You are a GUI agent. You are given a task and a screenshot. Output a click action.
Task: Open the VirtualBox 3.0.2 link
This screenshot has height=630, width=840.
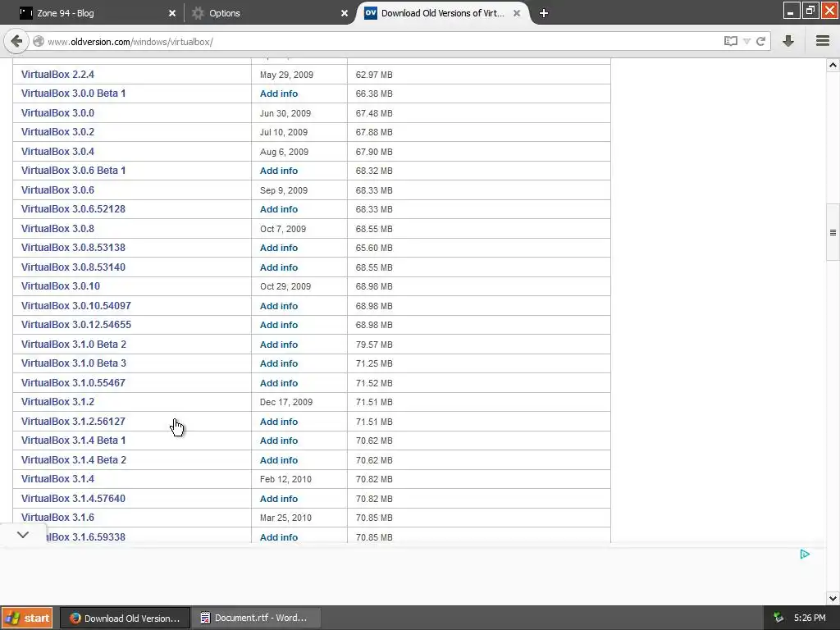(x=58, y=132)
